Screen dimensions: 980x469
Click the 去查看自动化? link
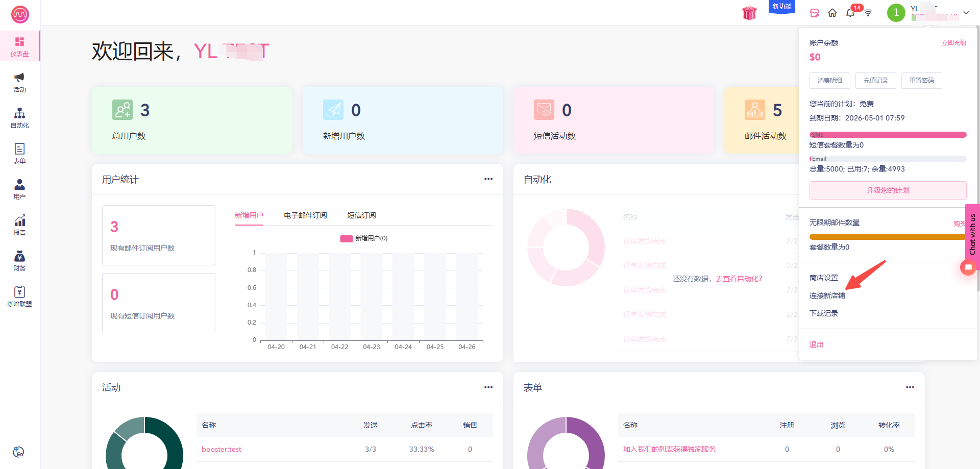pos(739,279)
